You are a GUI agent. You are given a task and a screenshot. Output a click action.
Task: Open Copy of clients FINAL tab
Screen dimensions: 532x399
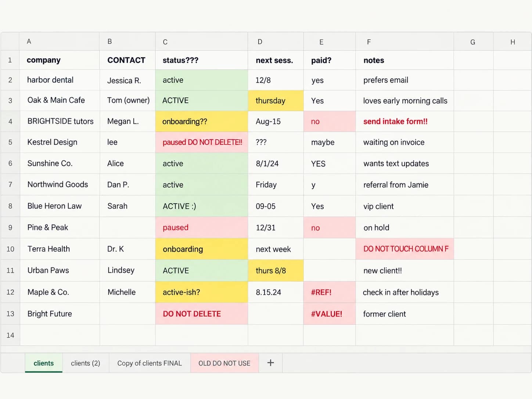coord(150,363)
